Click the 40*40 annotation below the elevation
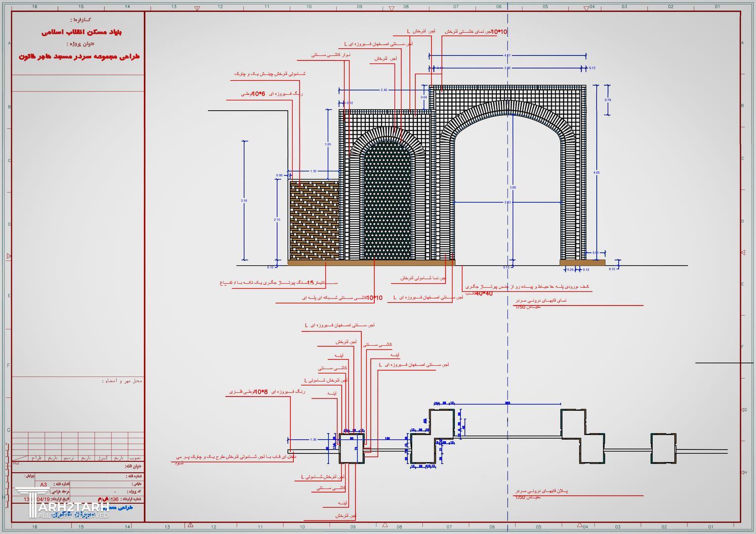The width and height of the screenshot is (756, 534). point(483,294)
